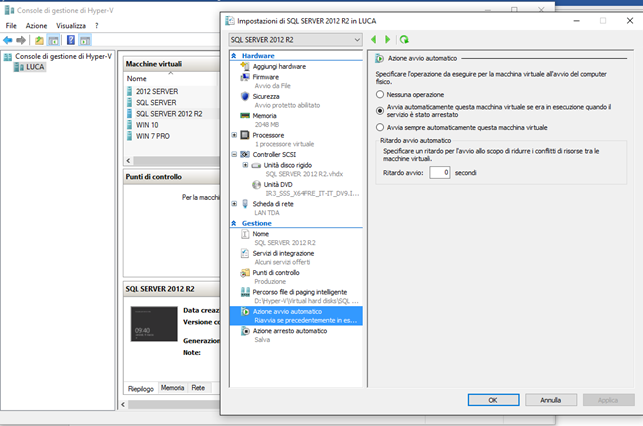This screenshot has width=643, height=426.
Task: Select Unità DVD item
Action: (278, 185)
